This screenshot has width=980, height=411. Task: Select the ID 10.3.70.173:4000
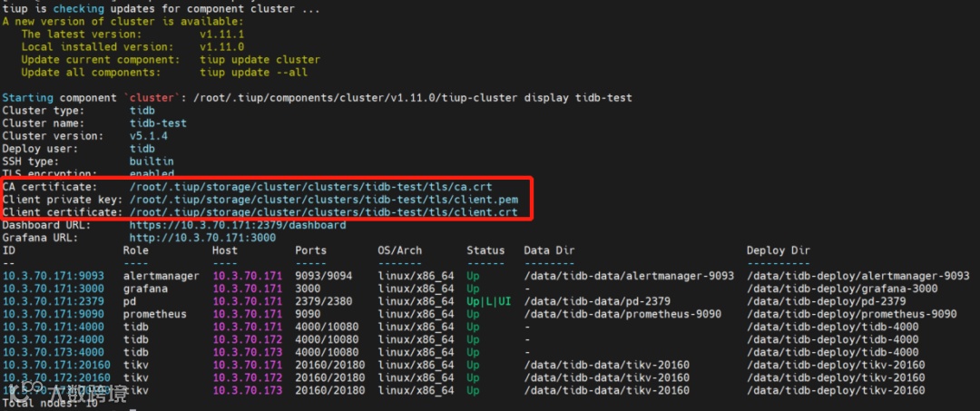coord(54,352)
